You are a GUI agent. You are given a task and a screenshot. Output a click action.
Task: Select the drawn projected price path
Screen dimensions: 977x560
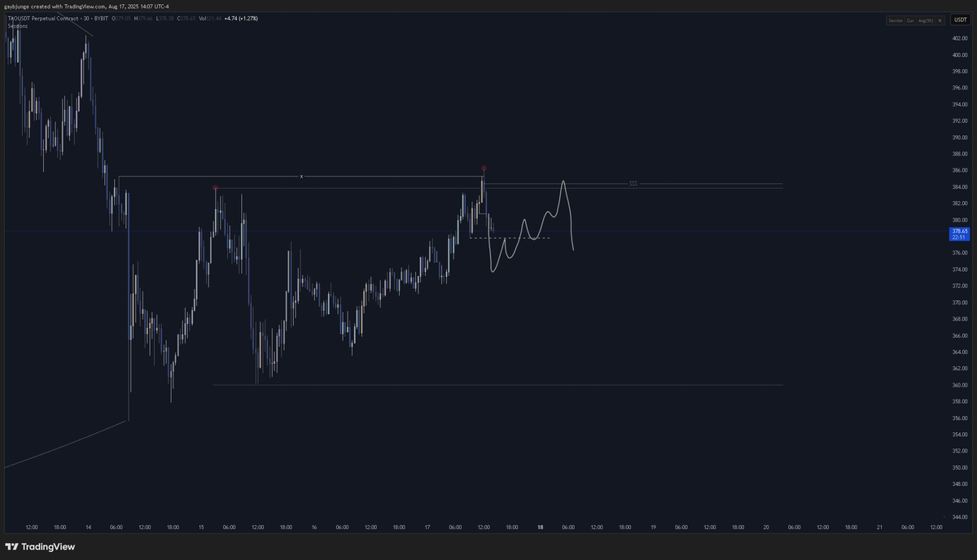point(531,225)
